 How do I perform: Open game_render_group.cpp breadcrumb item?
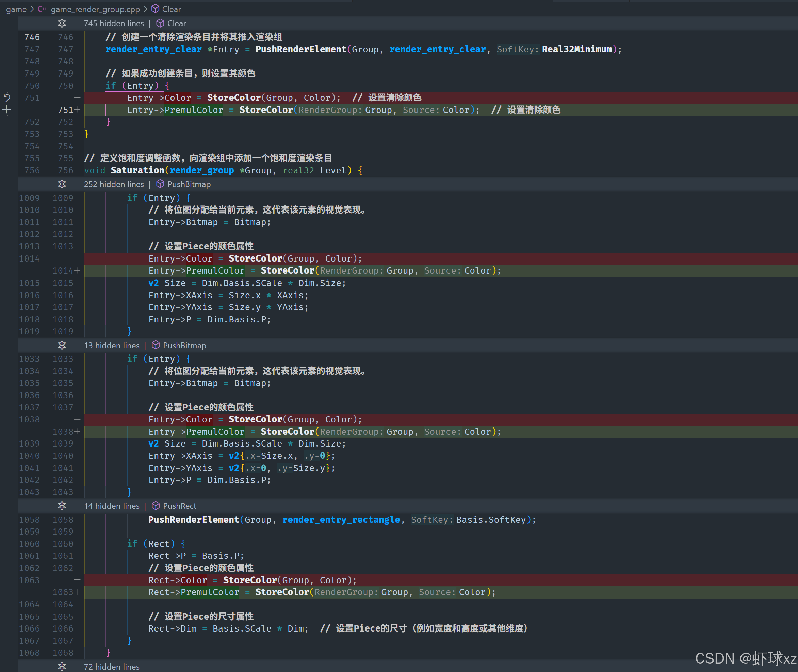click(95, 9)
